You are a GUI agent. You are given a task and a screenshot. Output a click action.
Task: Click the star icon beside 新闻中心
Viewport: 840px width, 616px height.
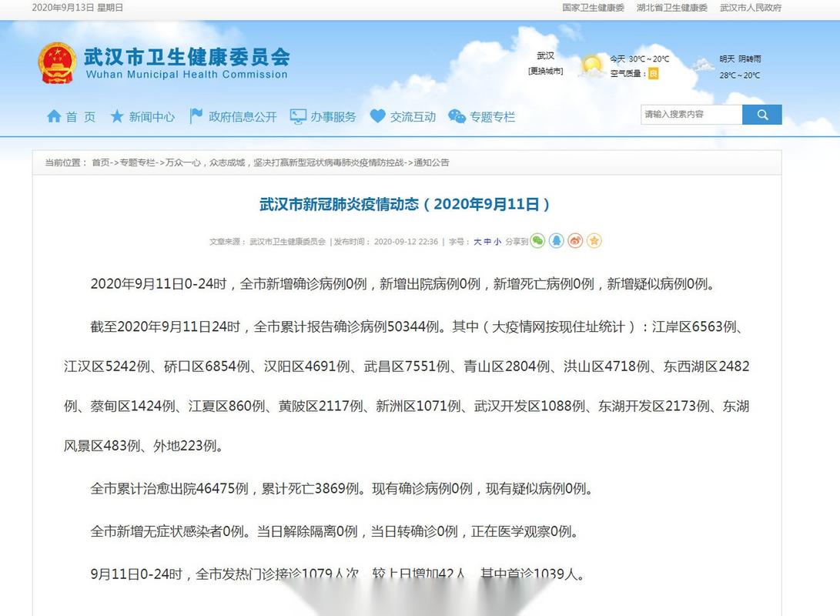pyautogui.click(x=117, y=115)
